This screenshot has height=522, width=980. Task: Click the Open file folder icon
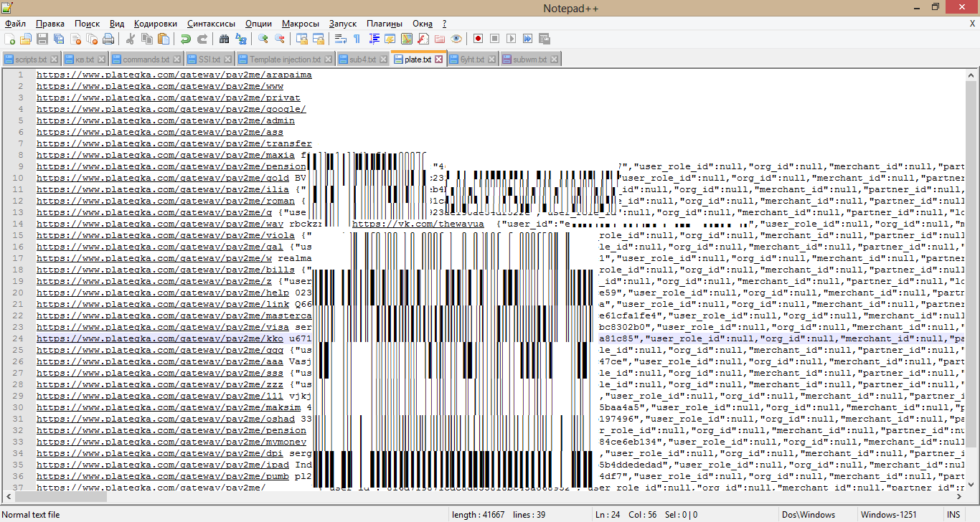point(26,39)
